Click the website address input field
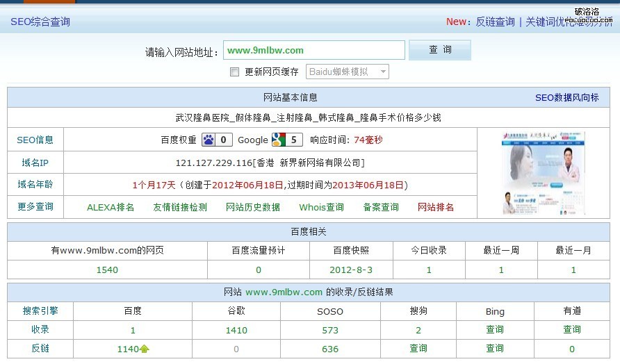620x364 pixels. pos(314,50)
